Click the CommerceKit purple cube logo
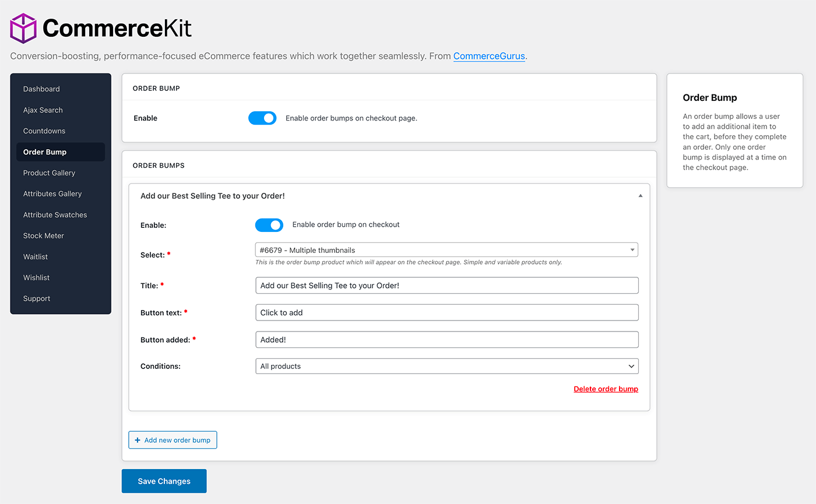 click(23, 28)
